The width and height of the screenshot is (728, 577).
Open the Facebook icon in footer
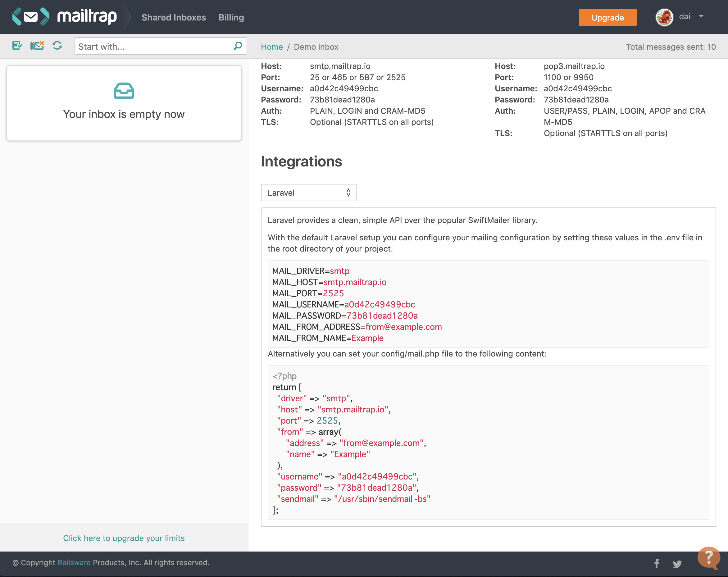[x=657, y=564]
